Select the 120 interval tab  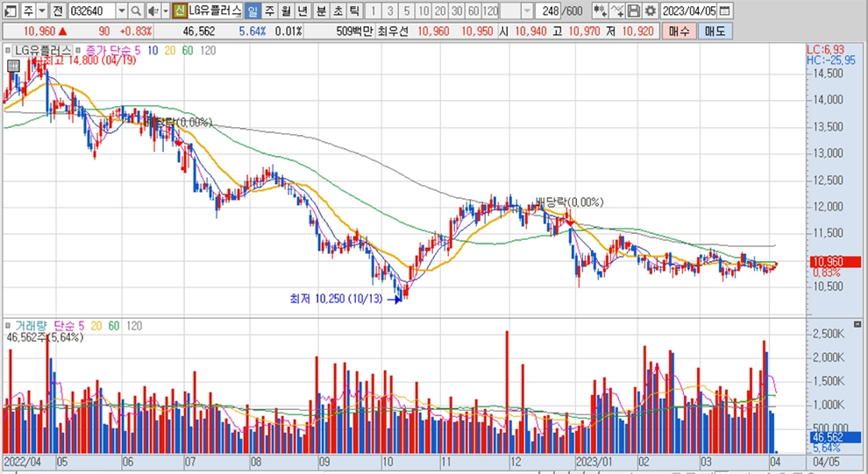click(x=490, y=11)
